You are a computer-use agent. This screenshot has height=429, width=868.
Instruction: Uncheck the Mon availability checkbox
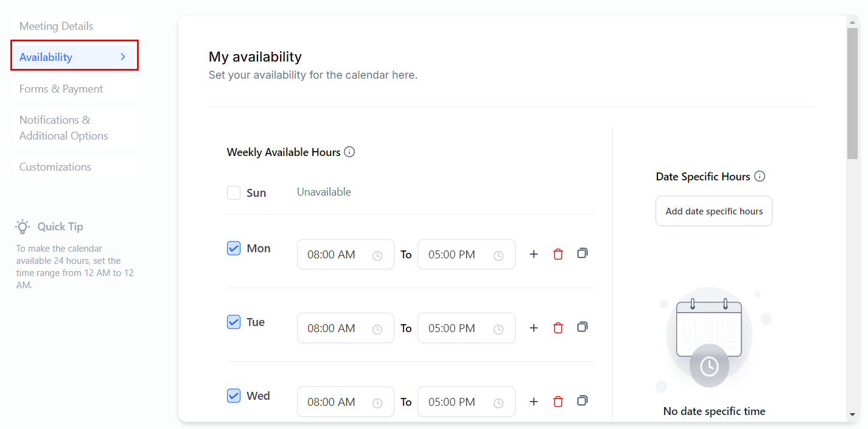pyautogui.click(x=234, y=248)
